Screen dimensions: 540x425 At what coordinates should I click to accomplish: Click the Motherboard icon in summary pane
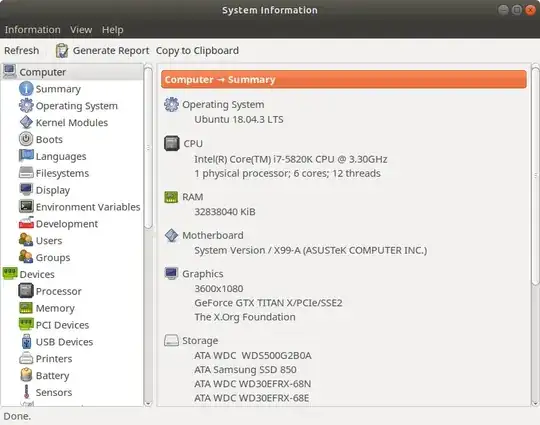pyautogui.click(x=171, y=235)
